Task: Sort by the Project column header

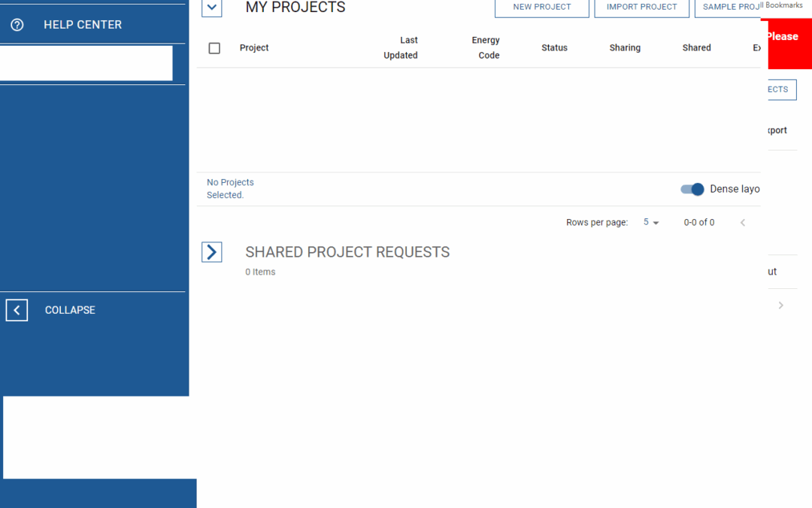Action: coord(254,48)
